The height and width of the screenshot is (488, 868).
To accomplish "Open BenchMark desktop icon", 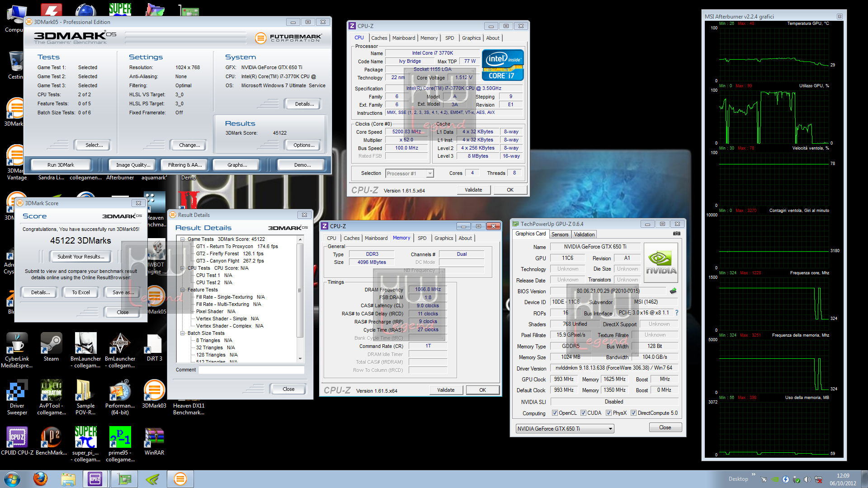I will [51, 441].
